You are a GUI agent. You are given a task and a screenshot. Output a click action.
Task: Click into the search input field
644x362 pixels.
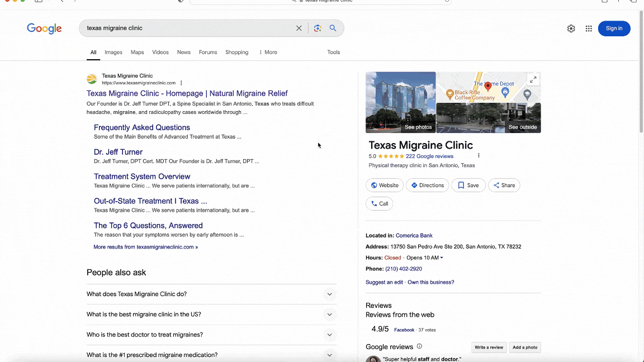187,28
